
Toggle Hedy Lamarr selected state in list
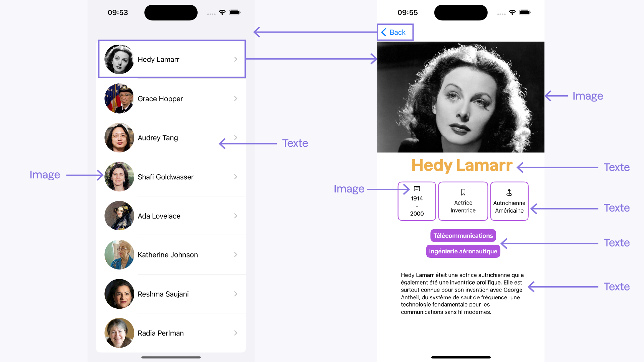[172, 59]
